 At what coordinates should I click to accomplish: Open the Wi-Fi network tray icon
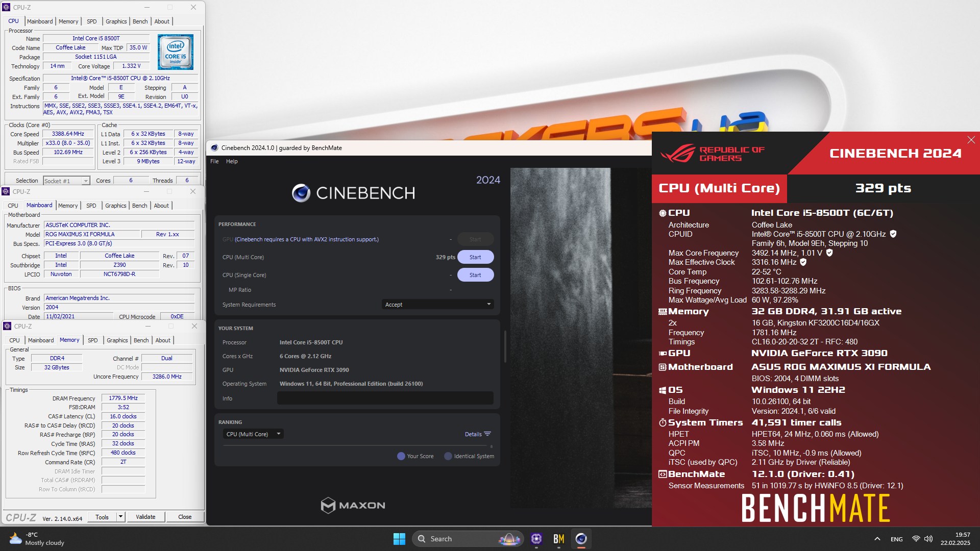(916, 539)
